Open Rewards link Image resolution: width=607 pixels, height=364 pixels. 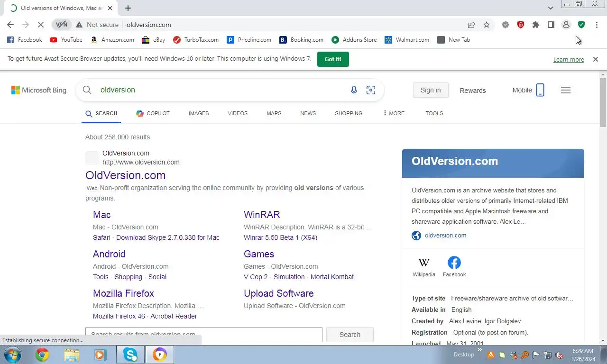click(473, 91)
